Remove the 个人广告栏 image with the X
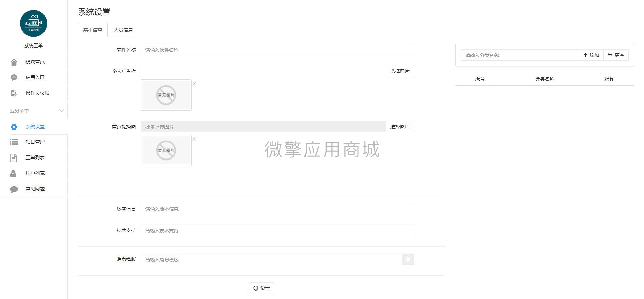The width and height of the screenshot is (644, 299). (x=194, y=83)
